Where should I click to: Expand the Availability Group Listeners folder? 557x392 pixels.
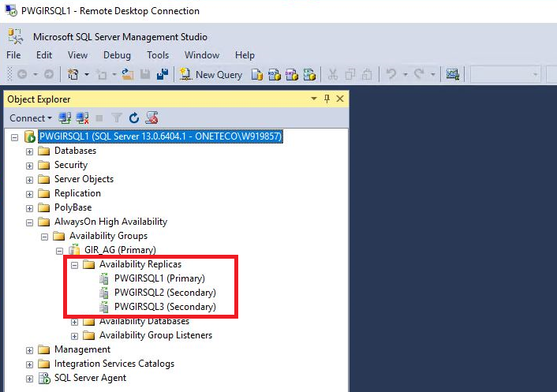(x=74, y=336)
